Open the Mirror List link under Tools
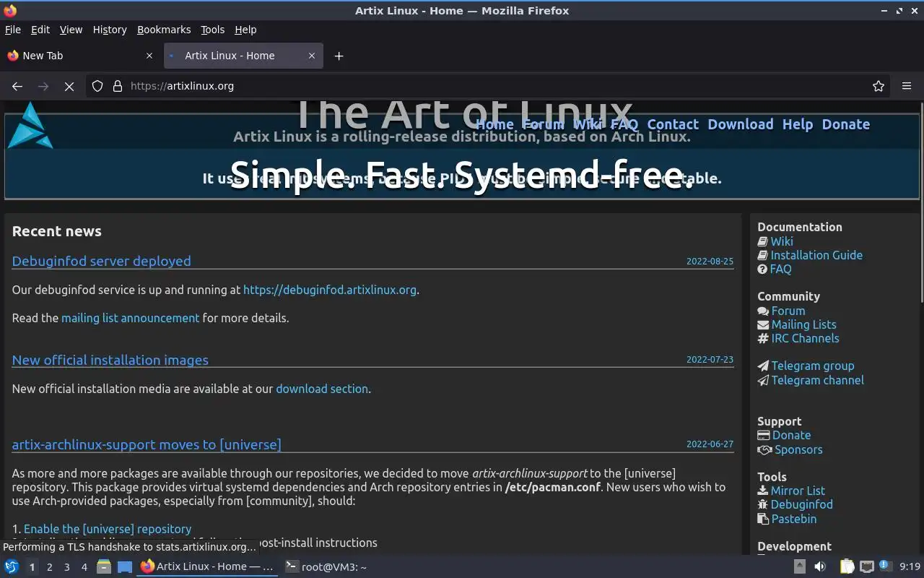The image size is (924, 578). click(x=798, y=491)
